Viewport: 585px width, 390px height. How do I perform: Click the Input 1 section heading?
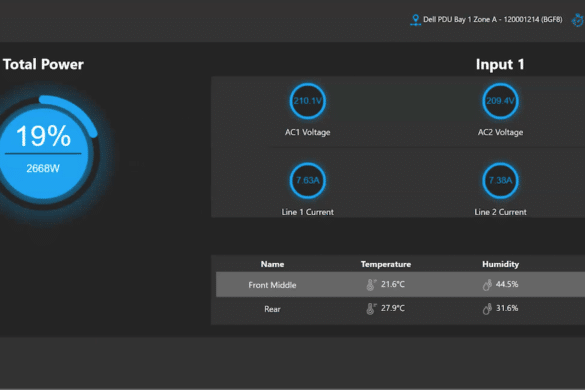(500, 65)
